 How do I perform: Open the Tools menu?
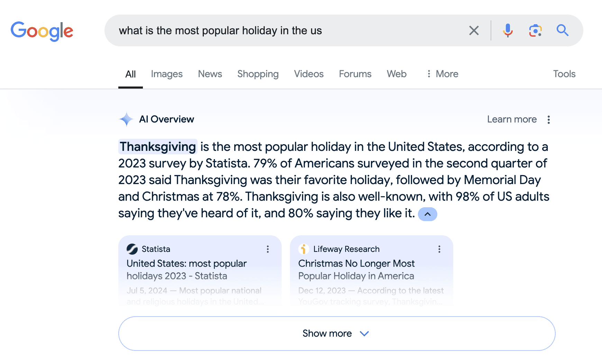(564, 74)
